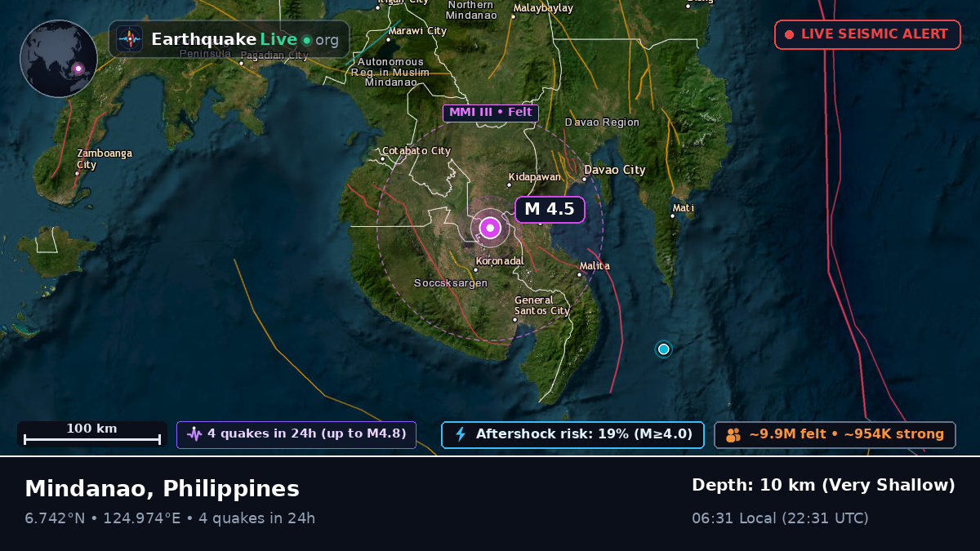Screen dimensions: 980x551
Task: Click the EarthquakeLive compass logo icon
Action: pyautogui.click(x=129, y=39)
